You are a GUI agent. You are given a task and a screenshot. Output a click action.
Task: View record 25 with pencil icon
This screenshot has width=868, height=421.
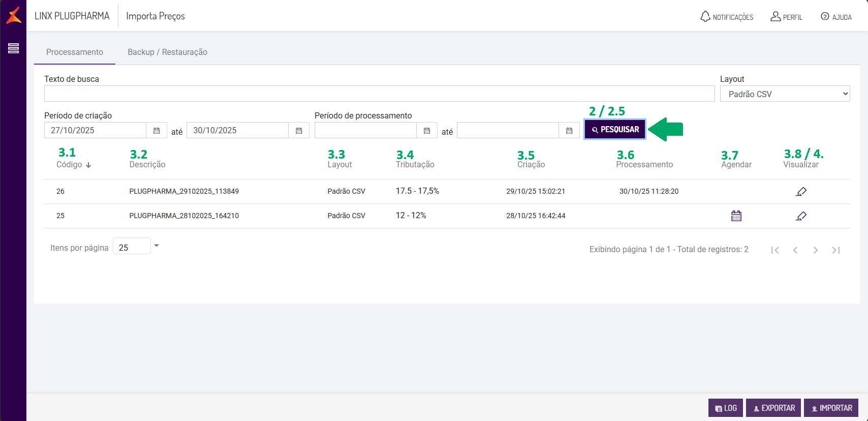(x=801, y=216)
